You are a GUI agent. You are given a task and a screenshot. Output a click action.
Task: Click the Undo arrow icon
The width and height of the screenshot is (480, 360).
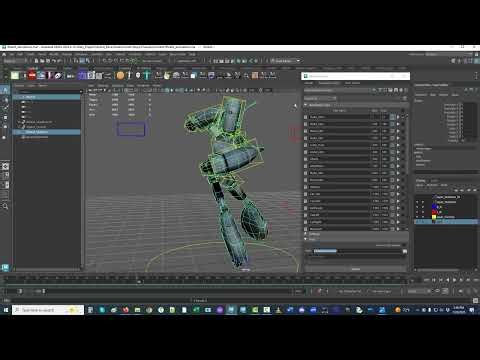click(54, 61)
